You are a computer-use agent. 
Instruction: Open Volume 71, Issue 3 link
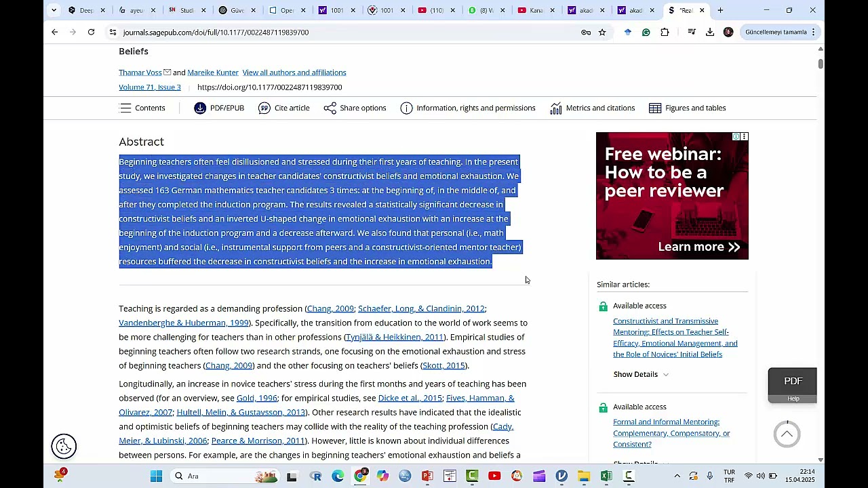click(150, 87)
